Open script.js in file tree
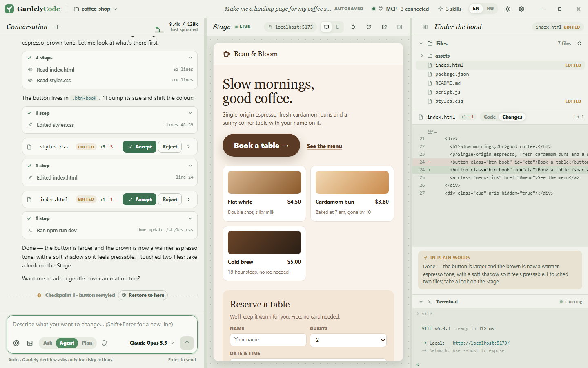Viewport: 588px width, 368px height. (500, 92)
